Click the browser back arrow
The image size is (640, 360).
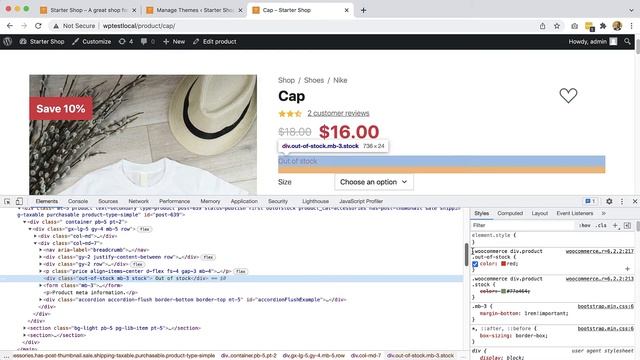pos(10,26)
